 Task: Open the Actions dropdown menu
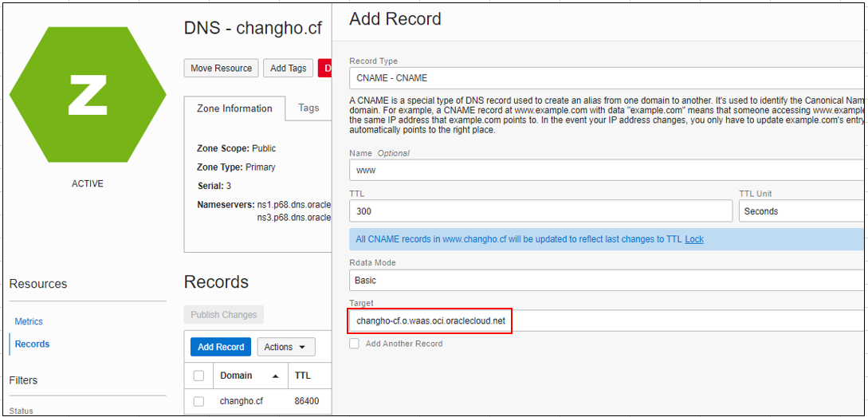pos(285,347)
